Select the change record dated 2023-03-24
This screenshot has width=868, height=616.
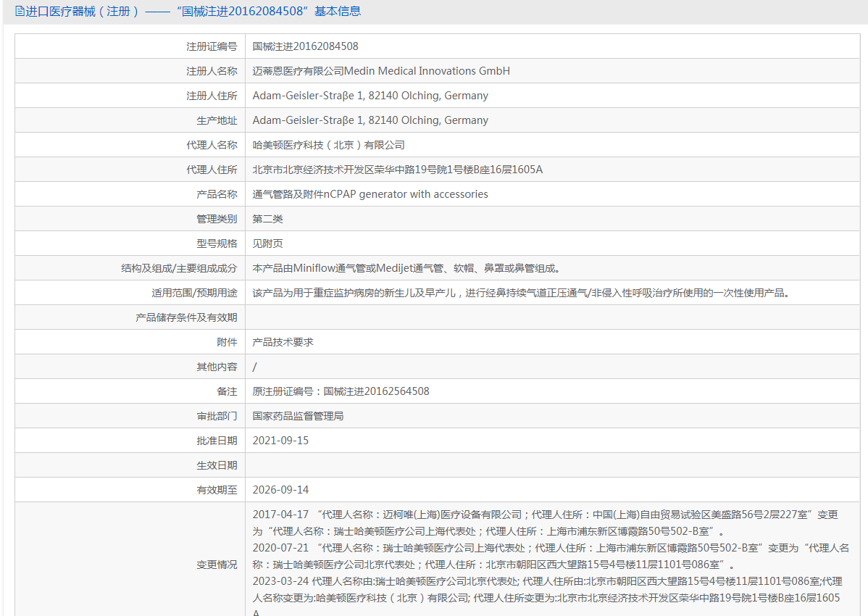(x=548, y=596)
